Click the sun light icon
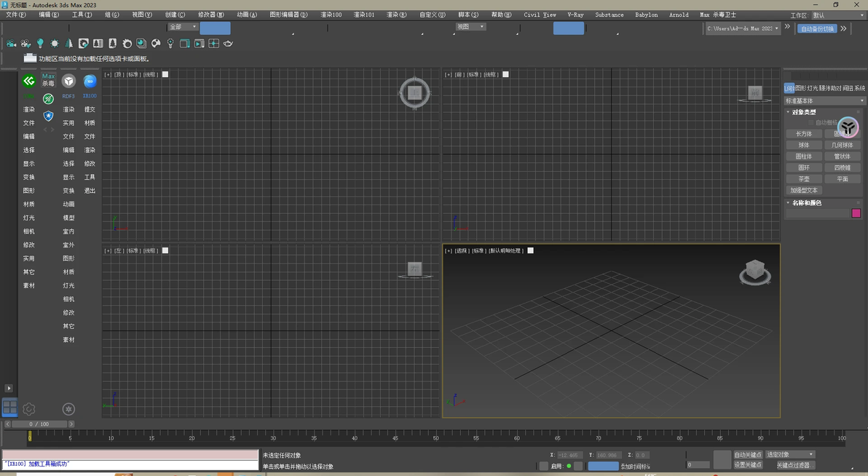868x476 pixels. 54,43
